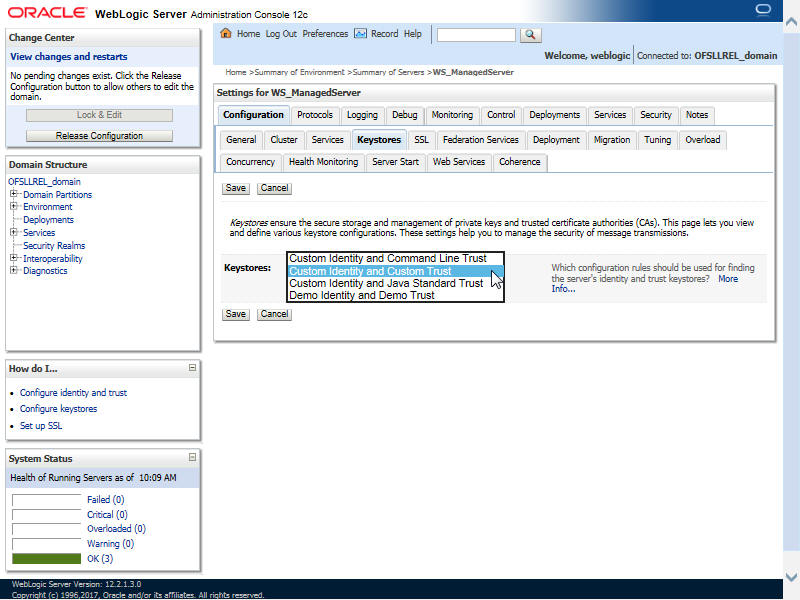Open the Notes tab
Screen dimensions: 800x600
pos(697,115)
